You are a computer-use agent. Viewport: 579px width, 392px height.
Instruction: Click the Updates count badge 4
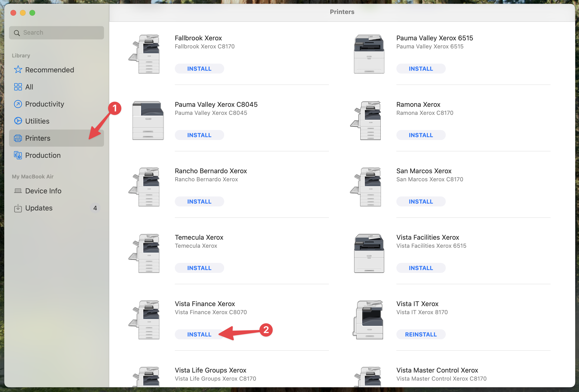click(95, 208)
